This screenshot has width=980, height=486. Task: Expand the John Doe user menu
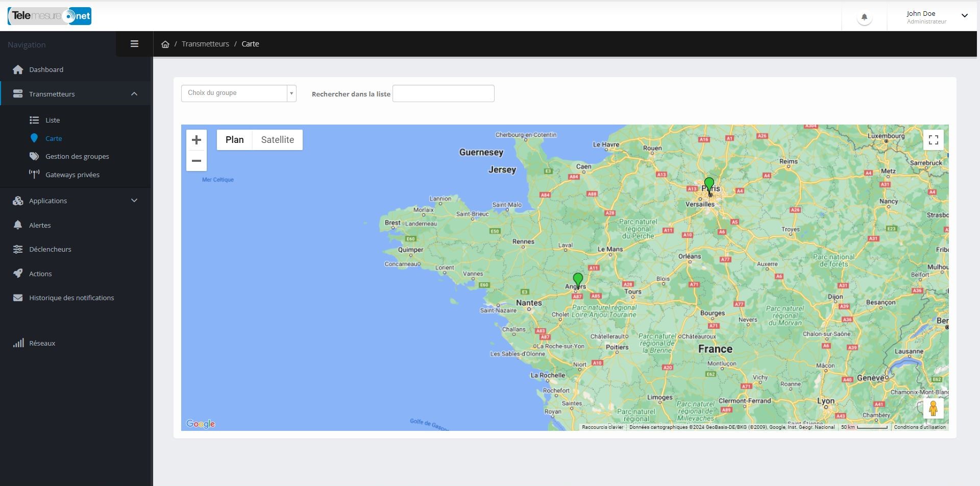pyautogui.click(x=964, y=16)
